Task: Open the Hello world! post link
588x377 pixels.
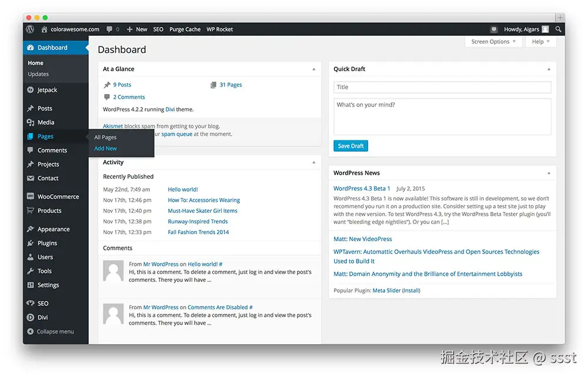Action: pyautogui.click(x=183, y=189)
